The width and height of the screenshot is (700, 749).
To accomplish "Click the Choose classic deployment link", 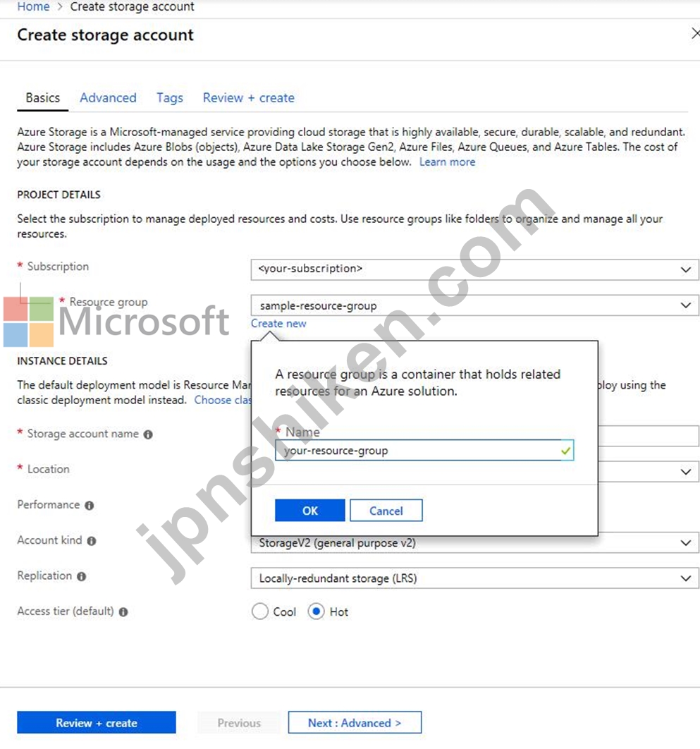I will tap(223, 400).
